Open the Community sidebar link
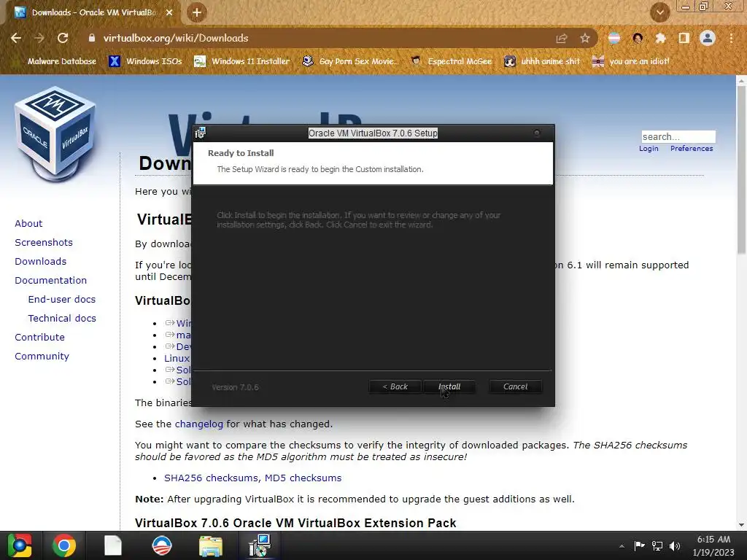Image resolution: width=747 pixels, height=560 pixels. [x=42, y=356]
